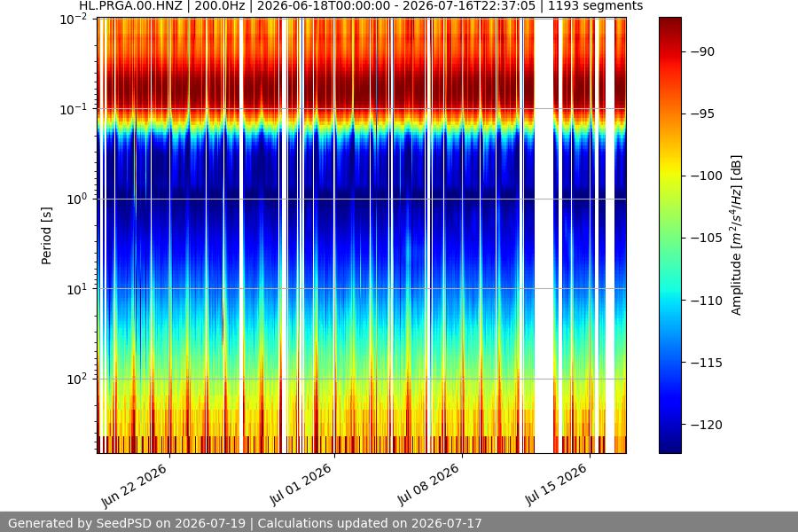Click the wide white data gap before Jul 15
The height and width of the screenshot is (532, 798).
(x=544, y=235)
